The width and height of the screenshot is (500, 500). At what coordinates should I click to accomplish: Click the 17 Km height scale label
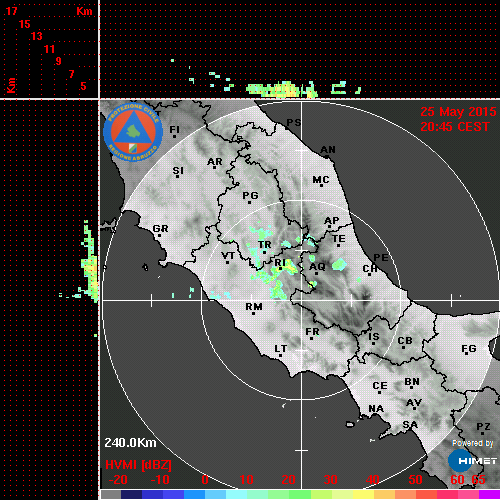[11, 11]
